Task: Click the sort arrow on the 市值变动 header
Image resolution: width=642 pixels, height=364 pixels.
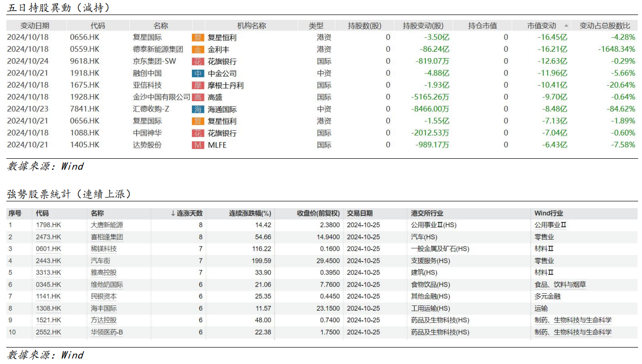Action: pyautogui.click(x=566, y=26)
